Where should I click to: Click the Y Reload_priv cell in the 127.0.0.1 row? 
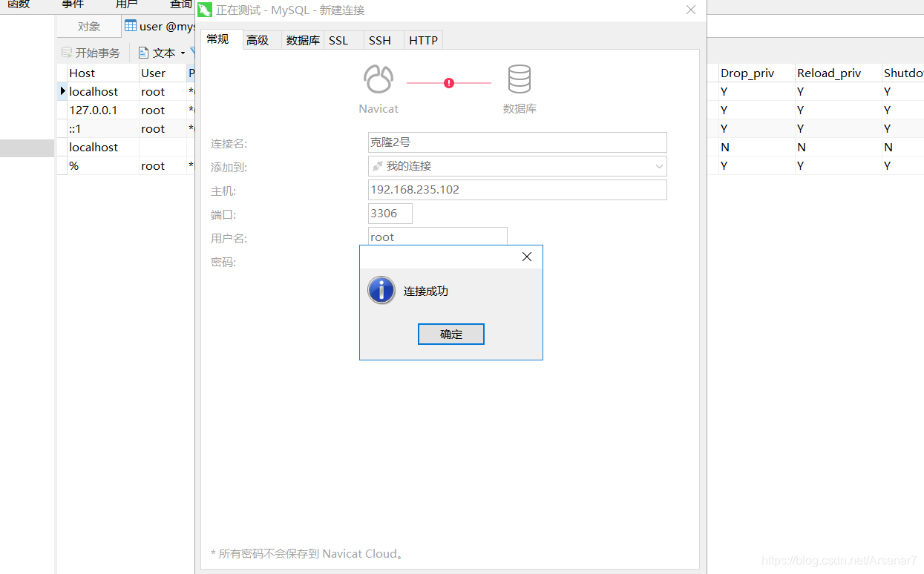(x=838, y=110)
